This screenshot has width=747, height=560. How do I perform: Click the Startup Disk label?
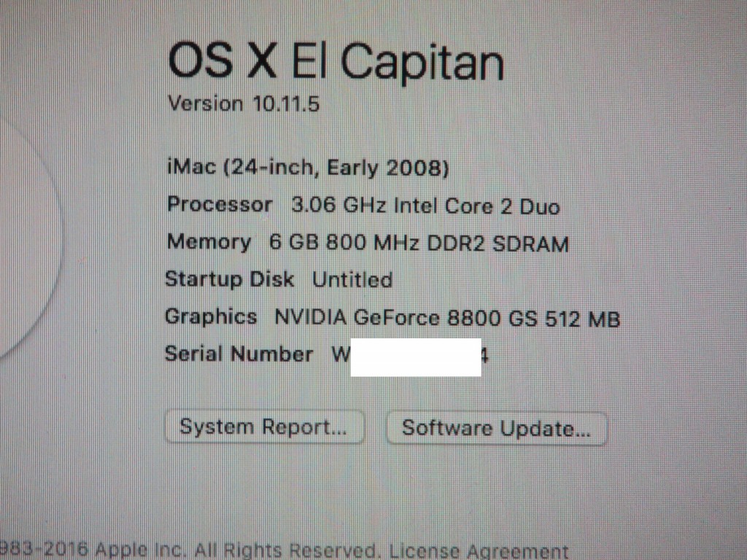point(229,279)
